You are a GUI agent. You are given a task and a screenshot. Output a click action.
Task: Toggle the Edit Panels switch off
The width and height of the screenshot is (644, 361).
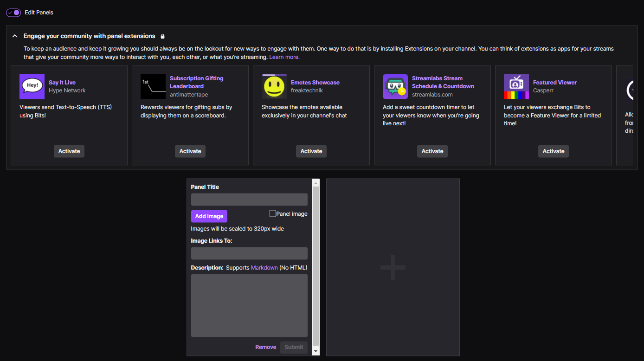click(x=13, y=13)
